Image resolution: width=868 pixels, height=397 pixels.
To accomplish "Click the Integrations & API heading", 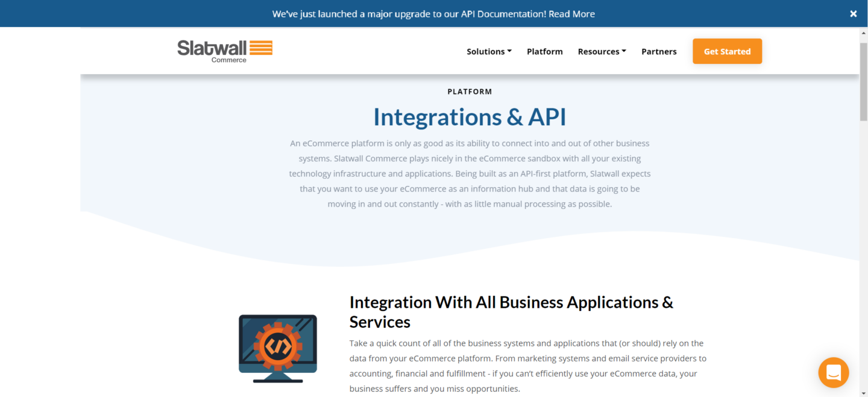I will [x=470, y=117].
